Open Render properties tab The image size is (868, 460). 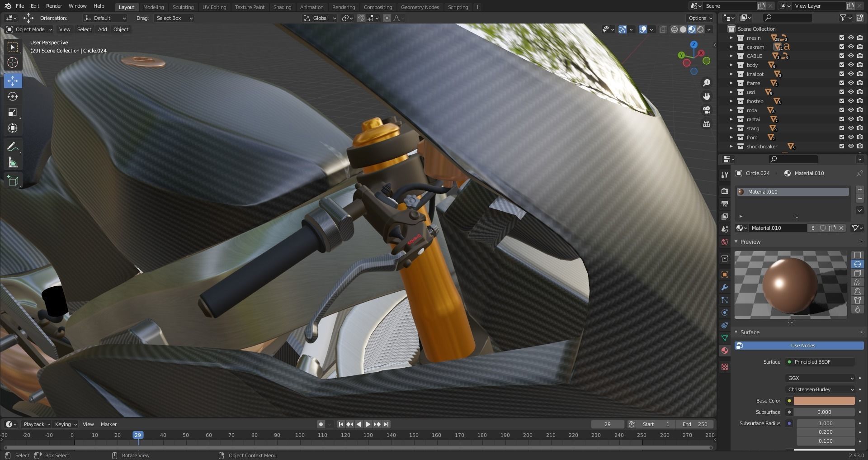pyautogui.click(x=725, y=191)
